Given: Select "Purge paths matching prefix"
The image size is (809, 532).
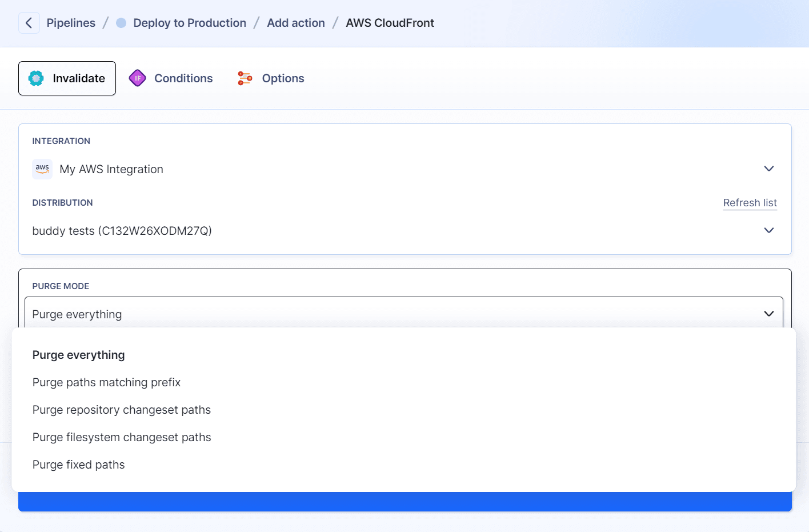Looking at the screenshot, I should (x=106, y=382).
